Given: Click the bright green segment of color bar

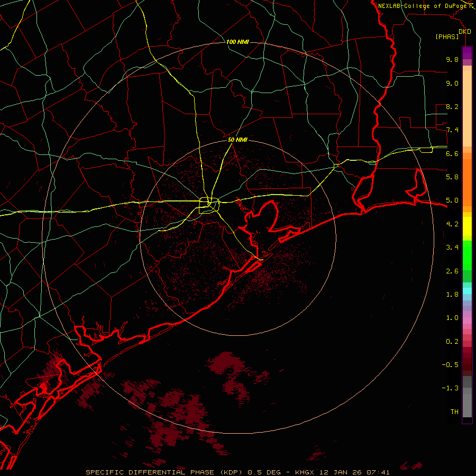Looking at the screenshot, I should 467,255.
